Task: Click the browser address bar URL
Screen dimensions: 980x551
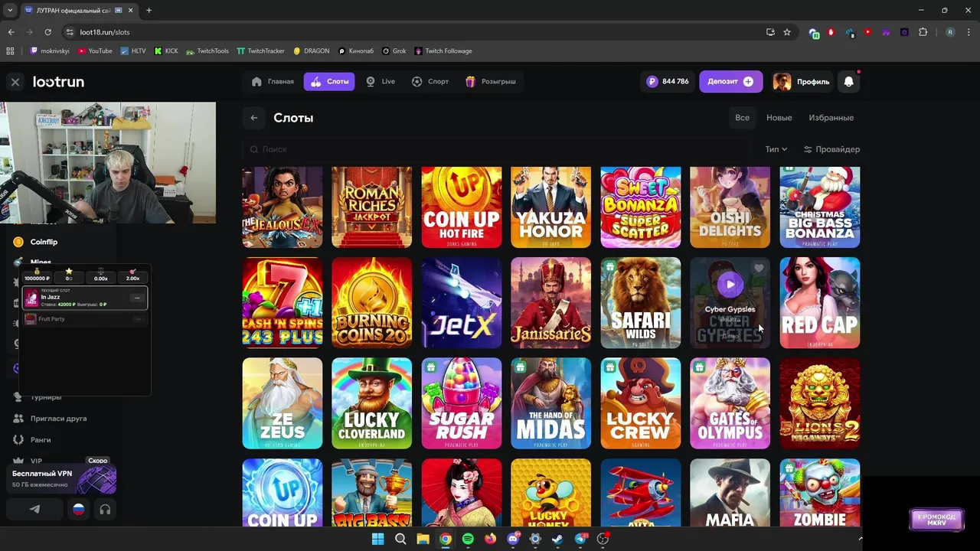Action: tap(105, 32)
